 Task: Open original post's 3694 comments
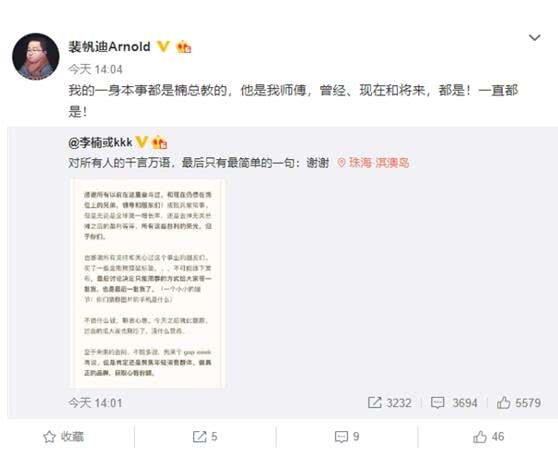coord(454,403)
